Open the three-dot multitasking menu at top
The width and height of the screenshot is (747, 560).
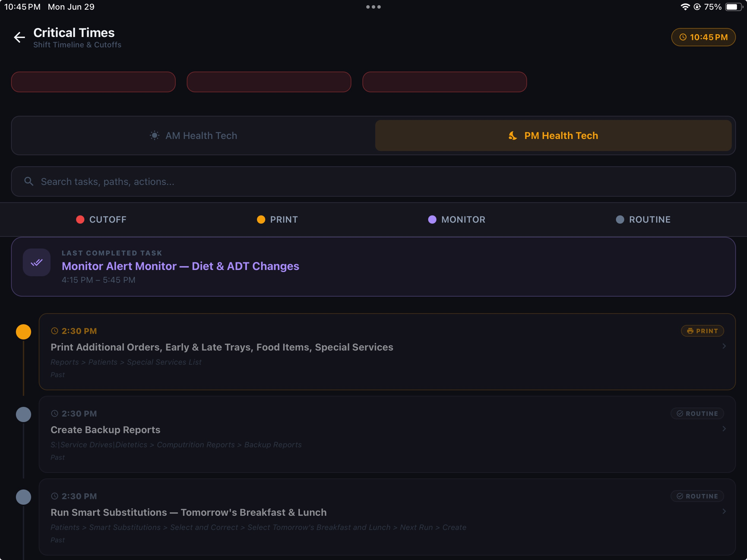[373, 7]
